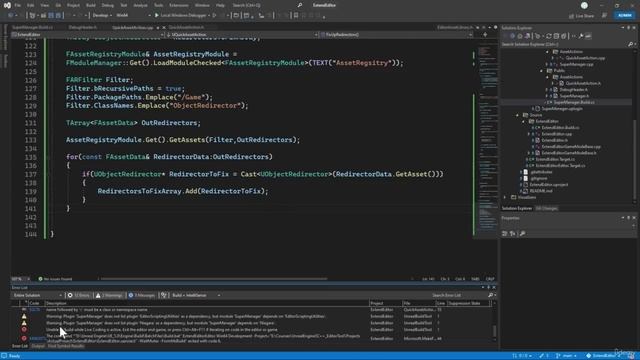The image size is (640, 360).
Task: Click the bookmark toolbar icon
Action: pos(296,16)
